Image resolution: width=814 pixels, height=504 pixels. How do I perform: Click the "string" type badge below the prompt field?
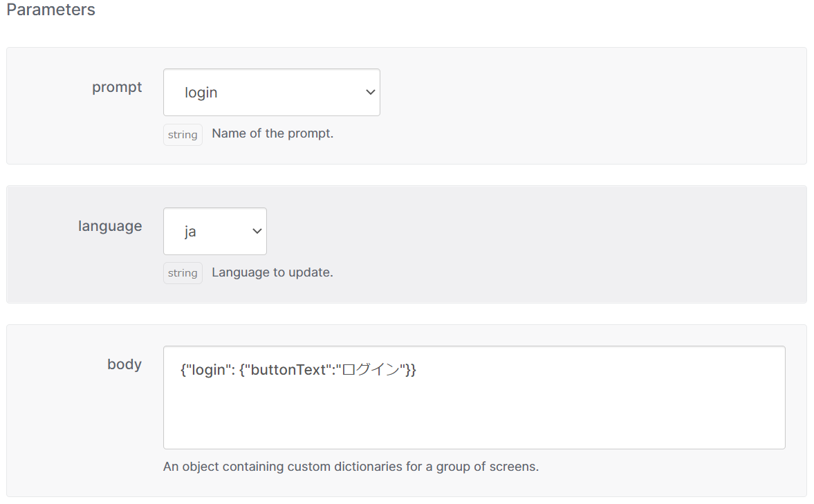(x=182, y=134)
